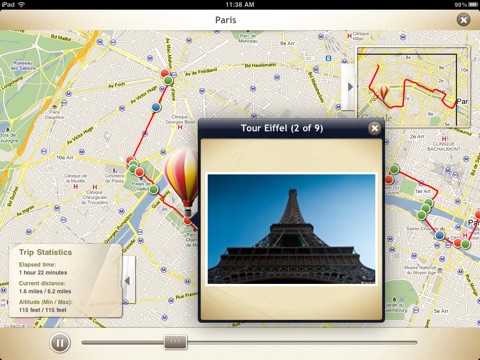Pause the trip playback
This screenshot has width=480, height=360.
(60, 343)
